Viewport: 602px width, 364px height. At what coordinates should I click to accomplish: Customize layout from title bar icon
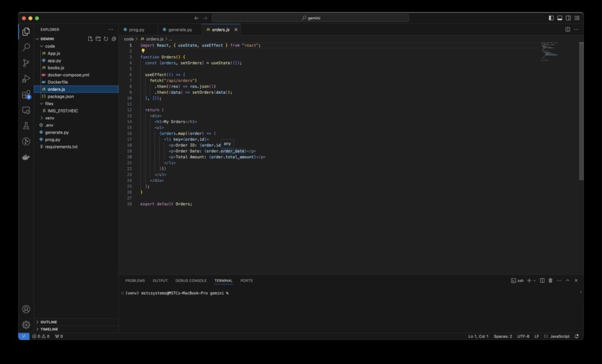coord(577,18)
